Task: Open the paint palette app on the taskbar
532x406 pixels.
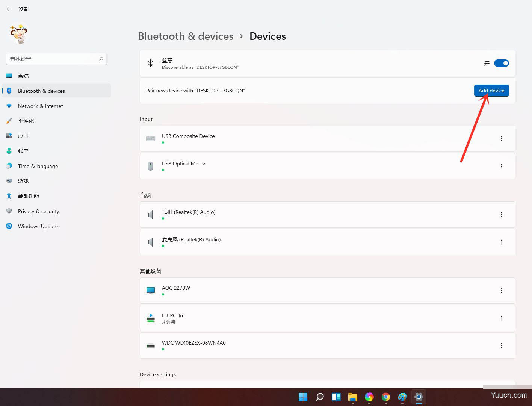Action: click(402, 397)
